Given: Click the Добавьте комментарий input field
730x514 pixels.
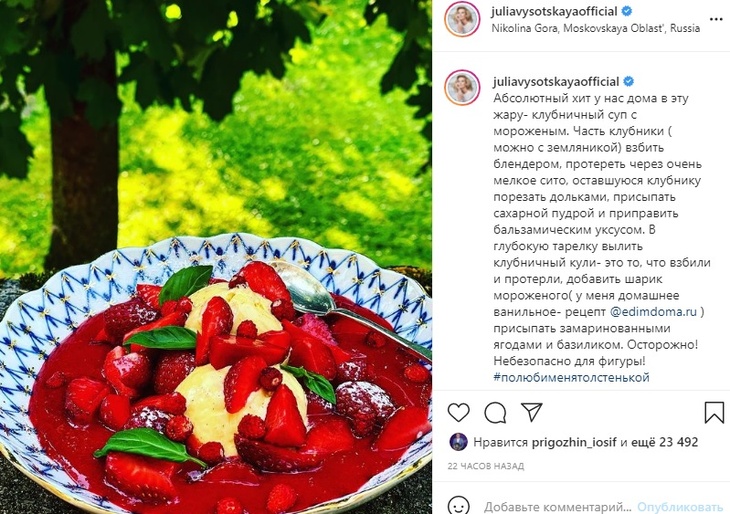Looking at the screenshot, I should coord(557,507).
